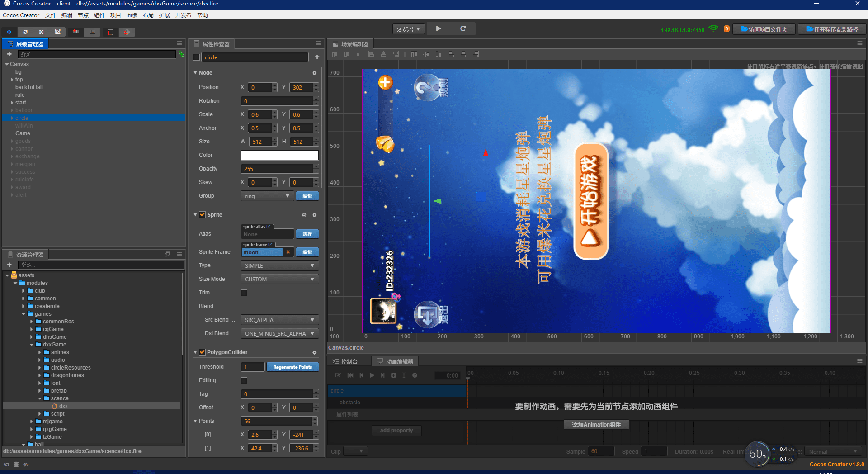
Task: Open the 组件 menu
Action: coord(99,15)
